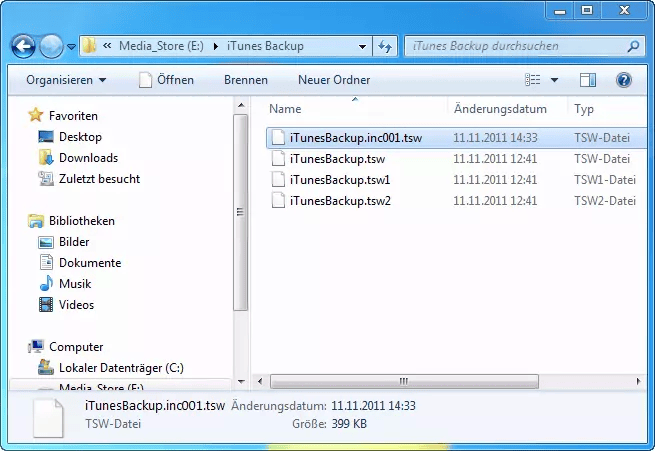This screenshot has height=451, width=655.
Task: Click the Downloads folder icon
Action: (46, 157)
